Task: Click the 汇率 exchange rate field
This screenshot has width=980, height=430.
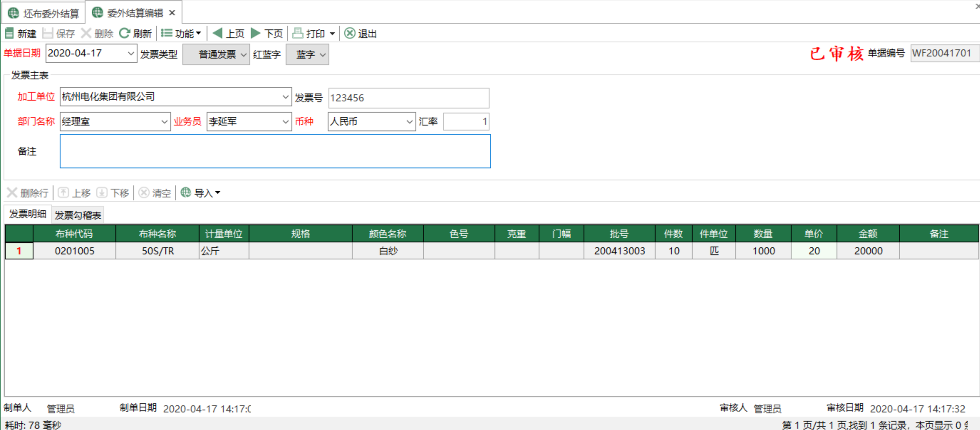Action: pos(466,122)
